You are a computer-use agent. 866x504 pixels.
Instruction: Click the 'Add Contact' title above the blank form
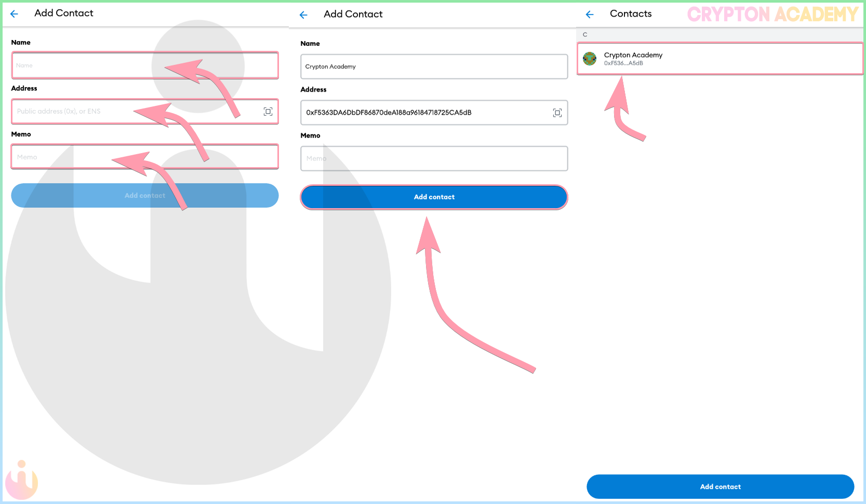coord(64,13)
